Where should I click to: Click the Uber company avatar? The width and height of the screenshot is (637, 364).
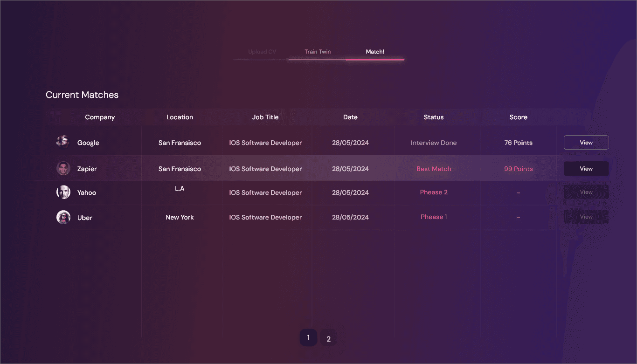pyautogui.click(x=63, y=217)
